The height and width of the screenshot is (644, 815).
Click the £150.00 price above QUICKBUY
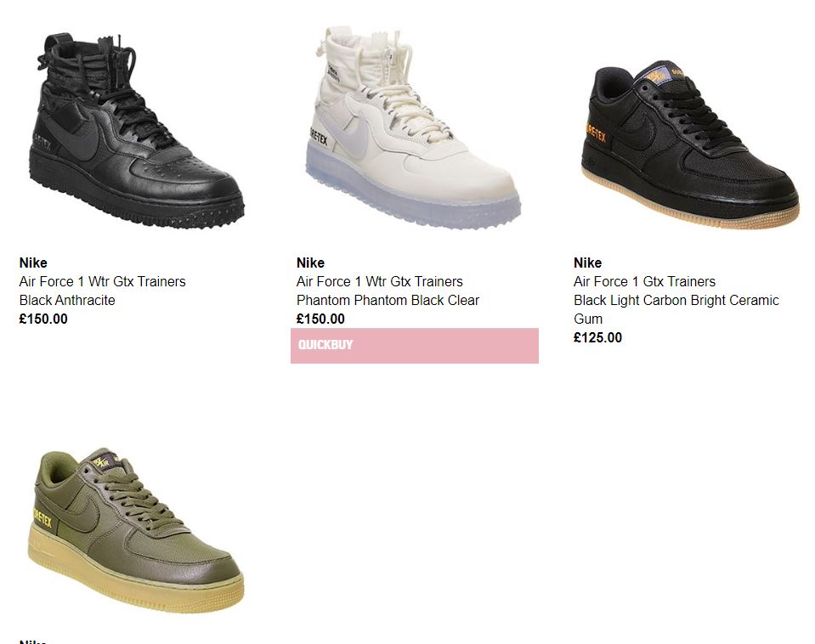click(x=320, y=319)
